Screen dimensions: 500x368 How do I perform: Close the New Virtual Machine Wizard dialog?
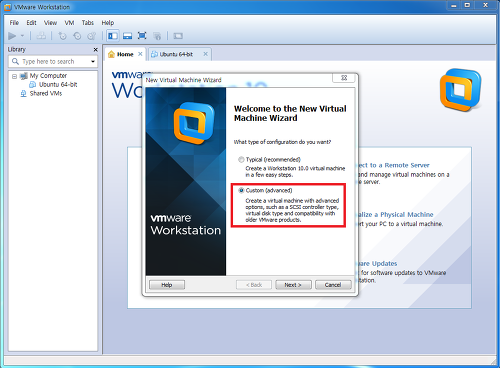[x=344, y=78]
